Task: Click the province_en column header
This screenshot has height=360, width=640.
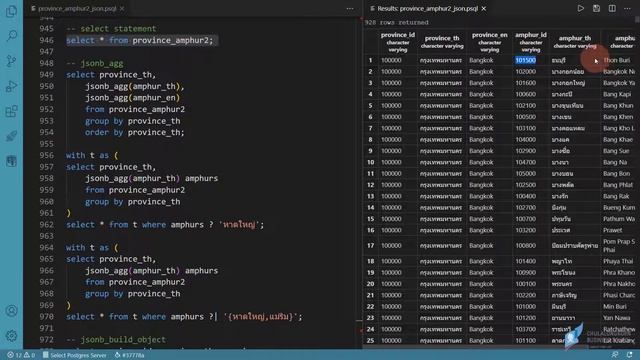Action: (489, 42)
